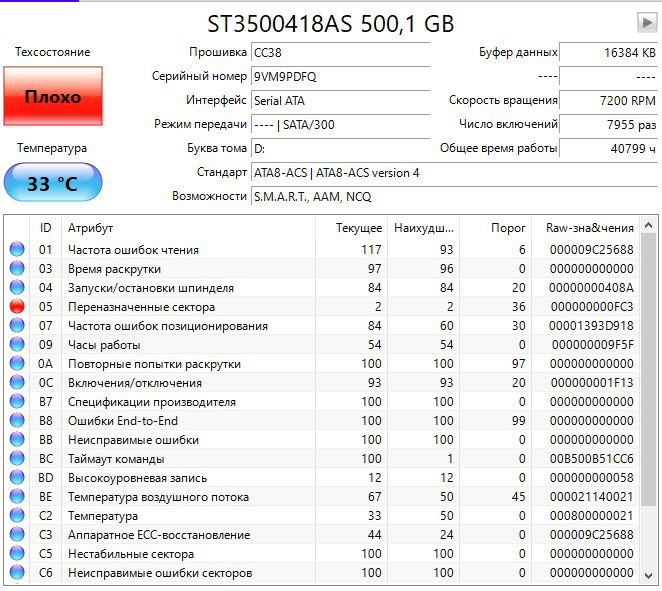Image resolution: width=662 pixels, height=591 pixels.
Task: Click the blue status icon for attribute B7
Action: click(x=17, y=401)
